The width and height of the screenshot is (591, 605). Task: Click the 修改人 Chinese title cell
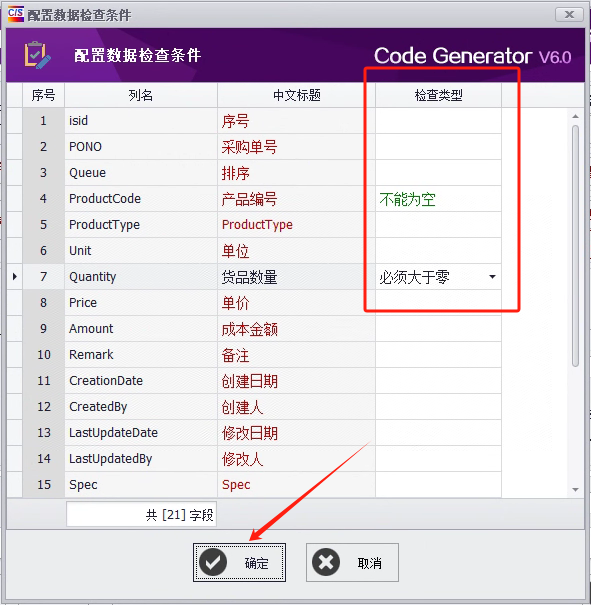pos(296,458)
